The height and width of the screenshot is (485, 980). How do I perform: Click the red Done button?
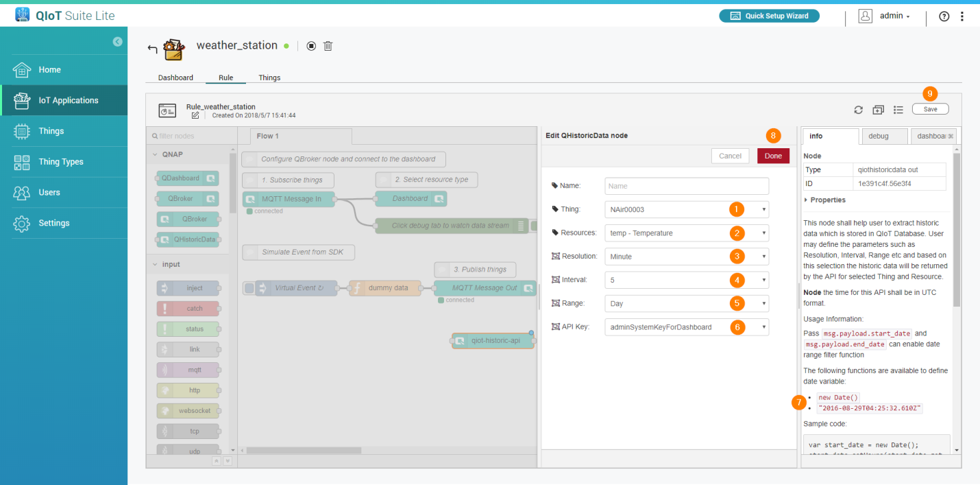pos(773,156)
